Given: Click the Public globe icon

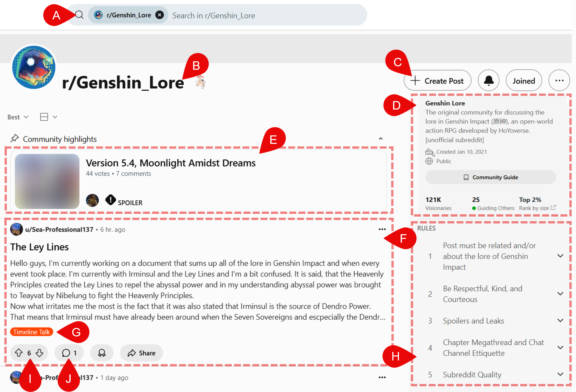Looking at the screenshot, I should click(x=429, y=161).
